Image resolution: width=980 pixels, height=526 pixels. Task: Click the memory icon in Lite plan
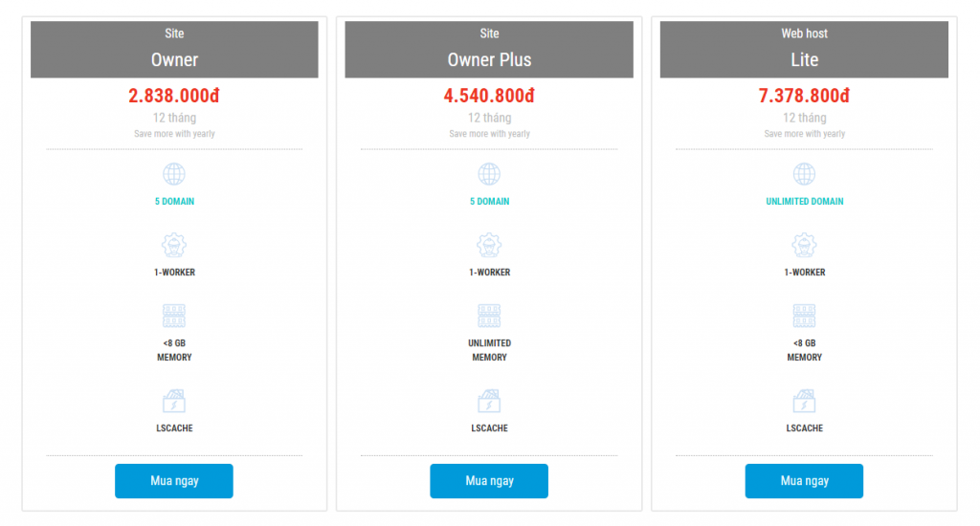(804, 316)
